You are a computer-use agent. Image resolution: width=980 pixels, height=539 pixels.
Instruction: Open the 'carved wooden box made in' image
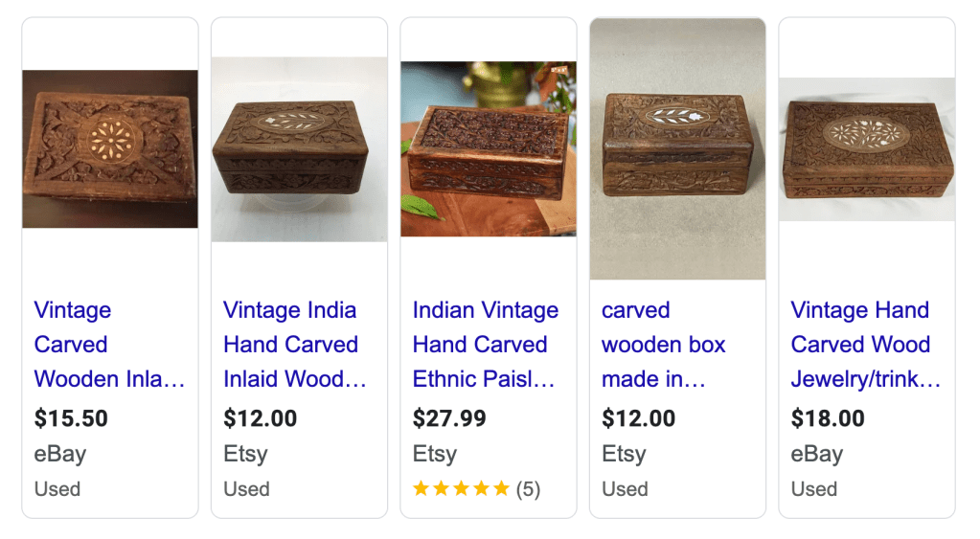[677, 148]
